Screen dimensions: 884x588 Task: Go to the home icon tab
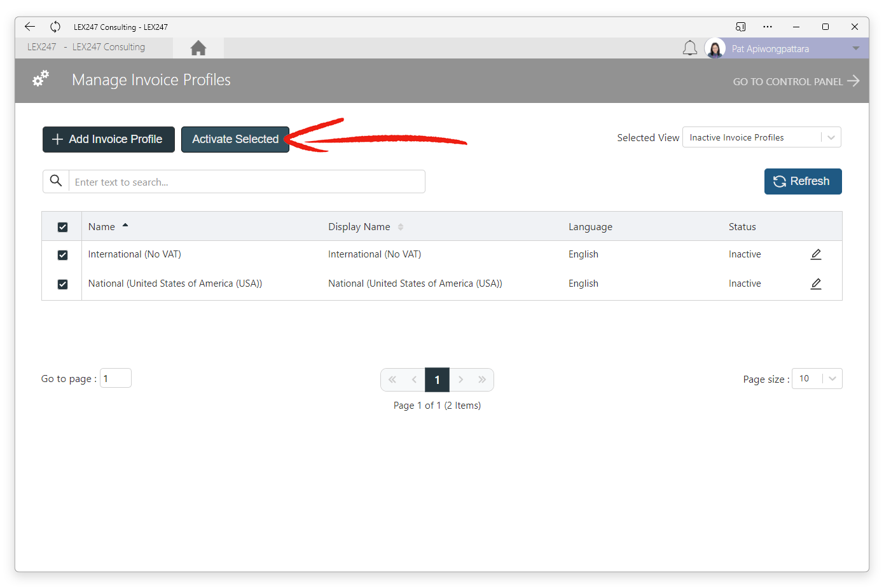coord(198,48)
